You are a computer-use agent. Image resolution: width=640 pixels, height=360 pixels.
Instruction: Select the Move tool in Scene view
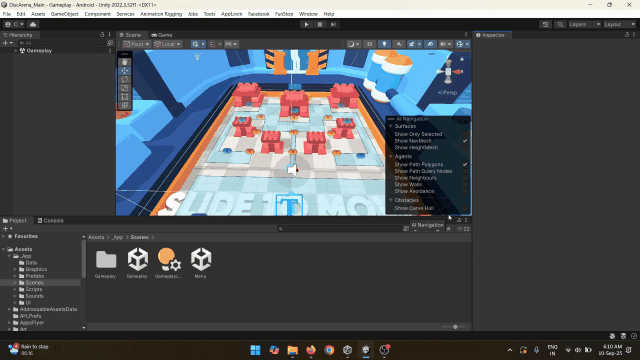125,71
